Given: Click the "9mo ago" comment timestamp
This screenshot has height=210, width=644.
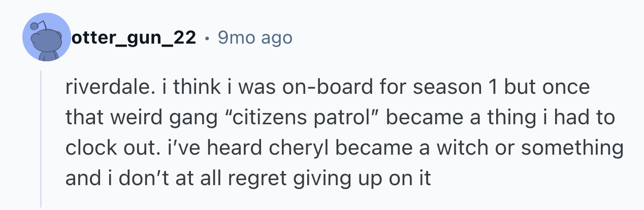Looking at the screenshot, I should click(x=254, y=38).
